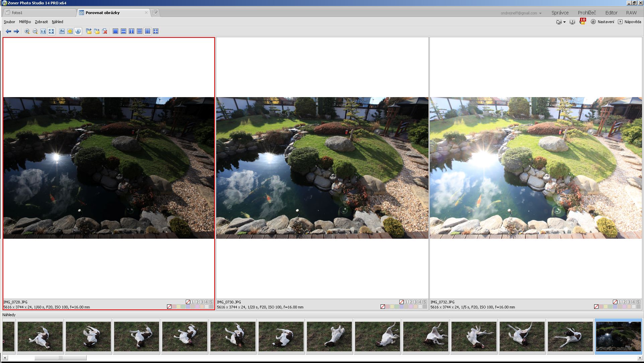Toggle the image information (i) button
The width and height of the screenshot is (644, 363).
point(78,31)
